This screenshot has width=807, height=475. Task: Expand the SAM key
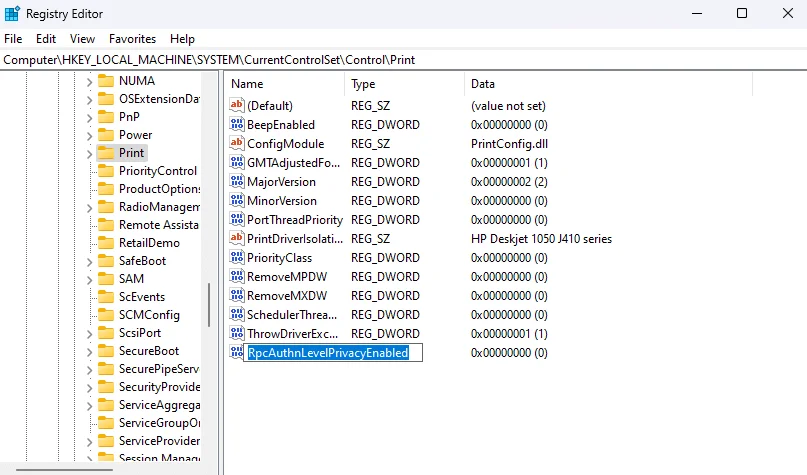89,279
